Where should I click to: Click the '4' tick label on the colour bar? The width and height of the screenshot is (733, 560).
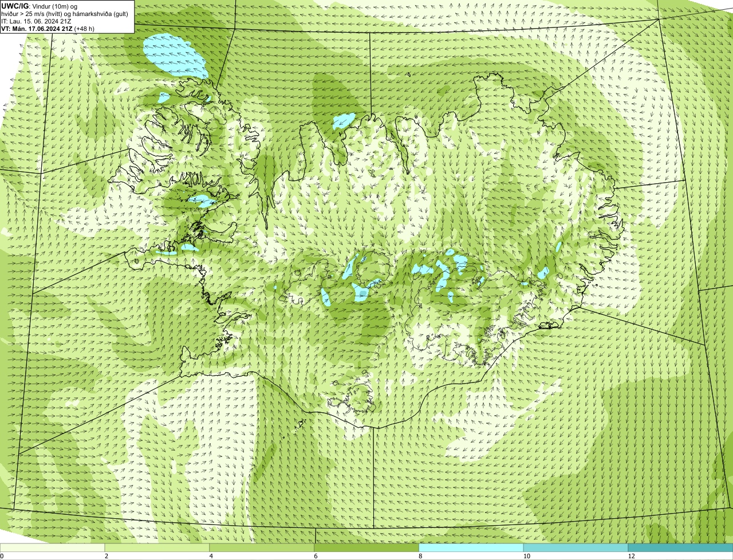tap(211, 556)
